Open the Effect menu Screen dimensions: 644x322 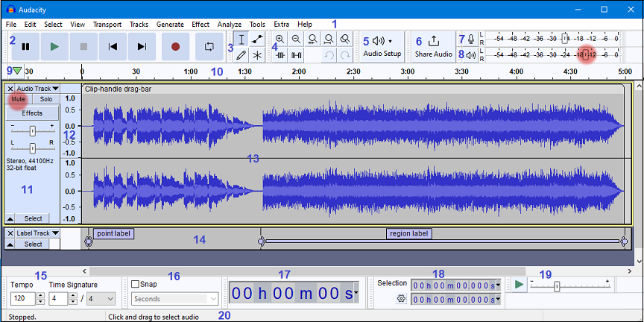201,25
